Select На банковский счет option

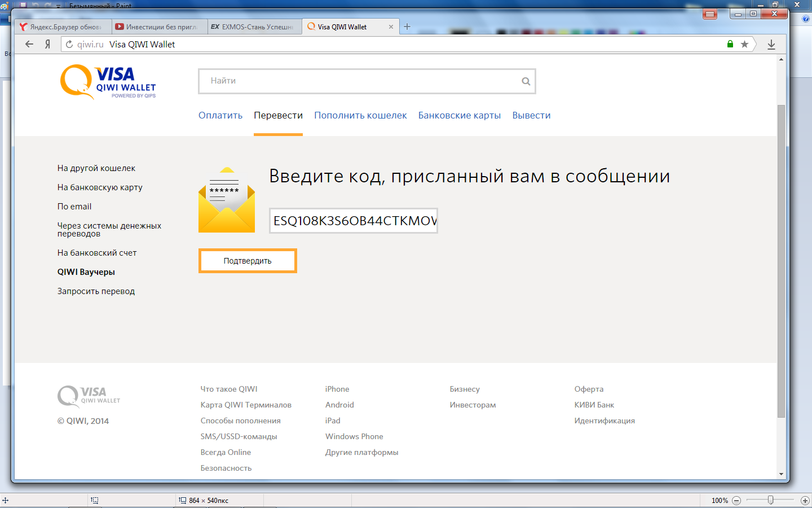point(97,253)
